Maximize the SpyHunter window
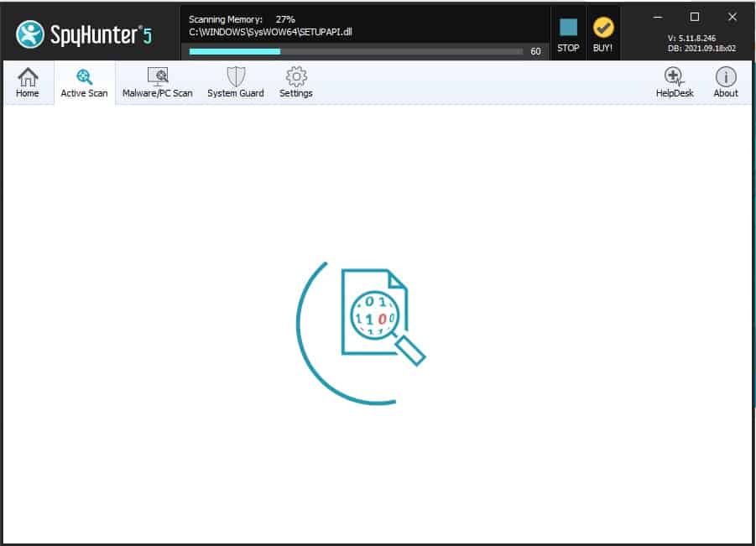 (695, 17)
